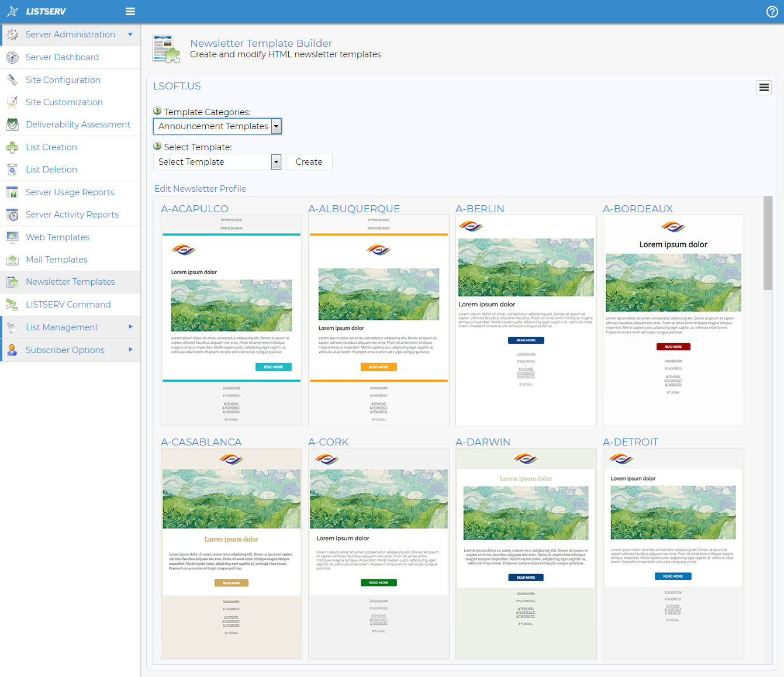Viewport: 784px width, 677px height.
Task: Click the Newsletter Template Builder title
Action: click(x=261, y=43)
